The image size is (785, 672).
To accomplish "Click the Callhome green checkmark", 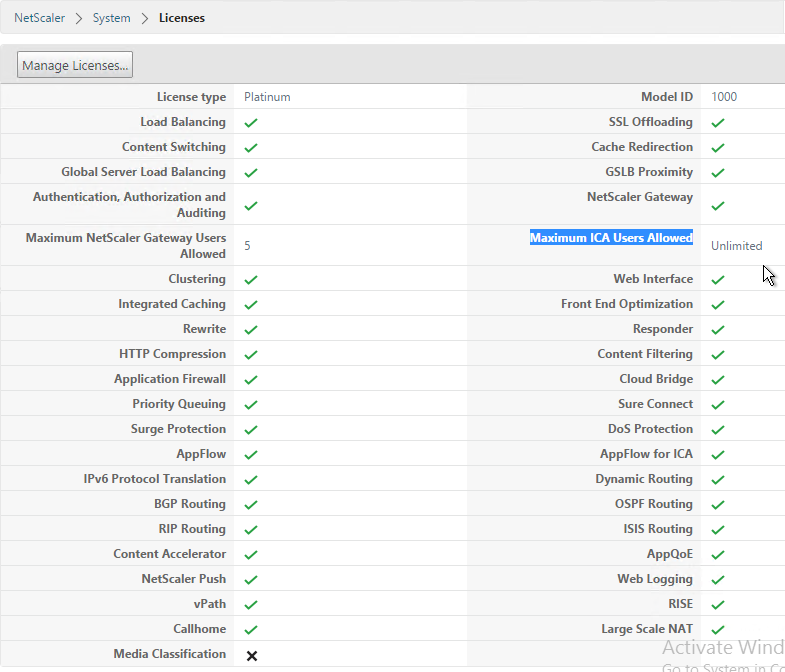I will [x=251, y=630].
